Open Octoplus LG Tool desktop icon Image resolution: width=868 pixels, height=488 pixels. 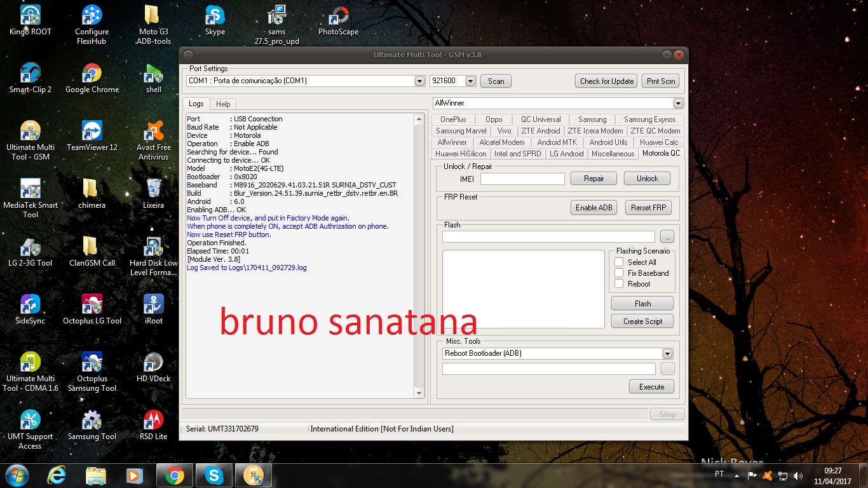tap(92, 309)
